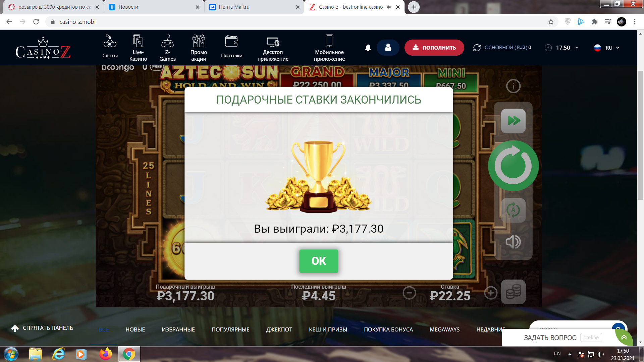Click the notification bell icon
Viewport: 644px width, 362px height.
(x=368, y=48)
